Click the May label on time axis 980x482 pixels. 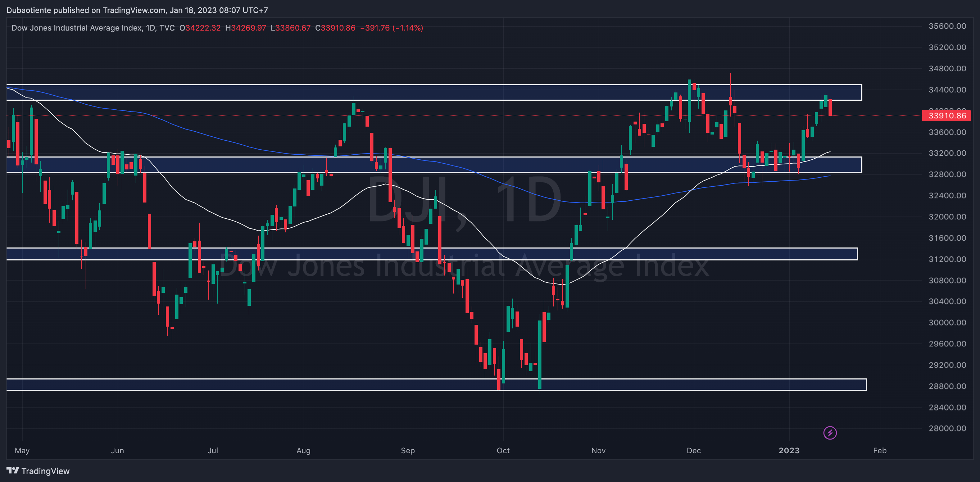tap(22, 451)
